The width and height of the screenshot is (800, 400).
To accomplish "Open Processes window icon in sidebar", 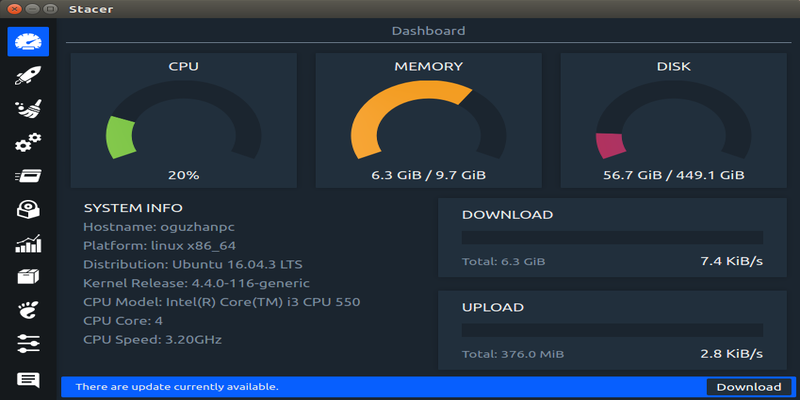I will [x=28, y=176].
